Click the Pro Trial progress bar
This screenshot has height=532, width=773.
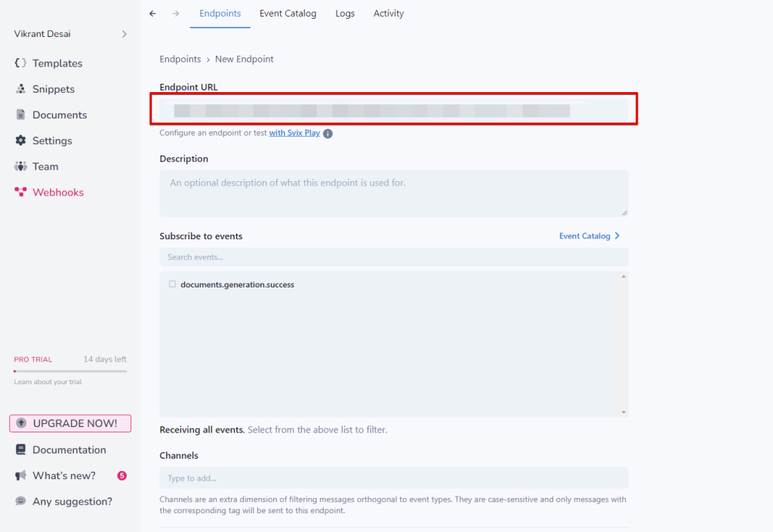click(x=70, y=371)
